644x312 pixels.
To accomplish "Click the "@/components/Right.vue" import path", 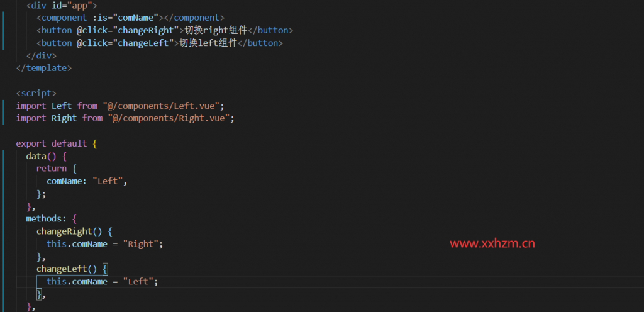I will [x=171, y=118].
